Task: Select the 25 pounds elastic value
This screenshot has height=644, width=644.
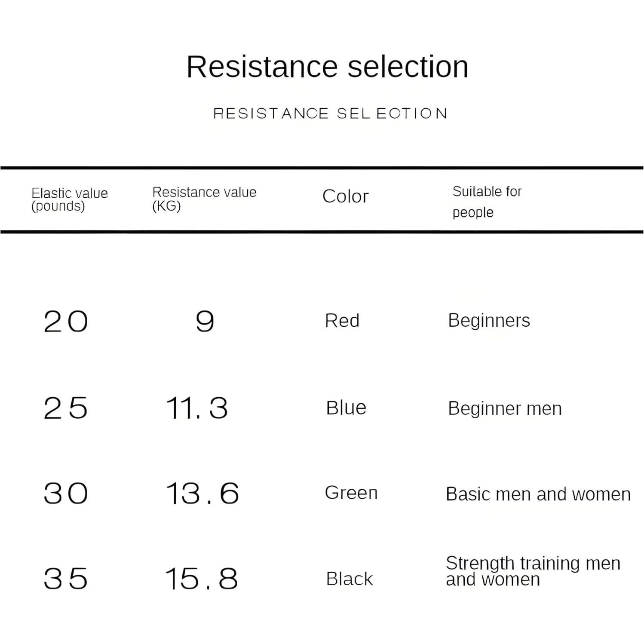Action: point(66,408)
